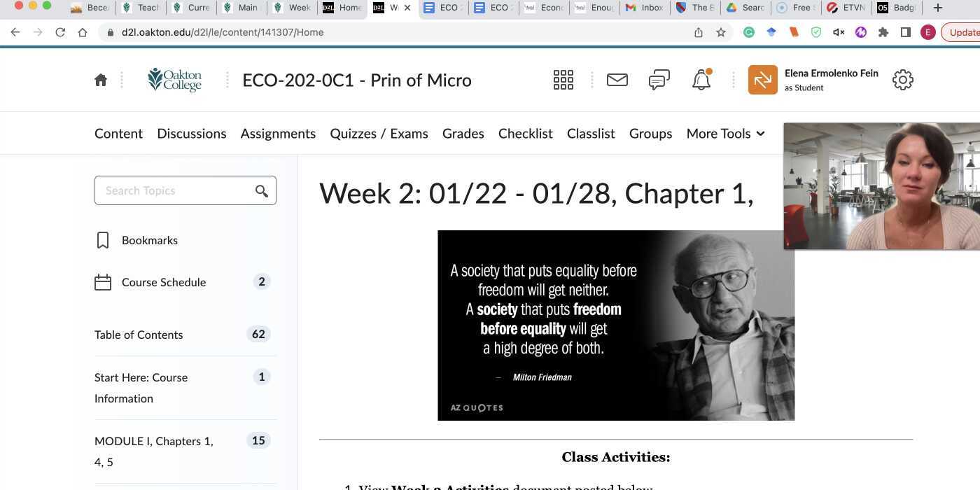
Task: Unmute the tab audio icon
Action: pos(838,31)
